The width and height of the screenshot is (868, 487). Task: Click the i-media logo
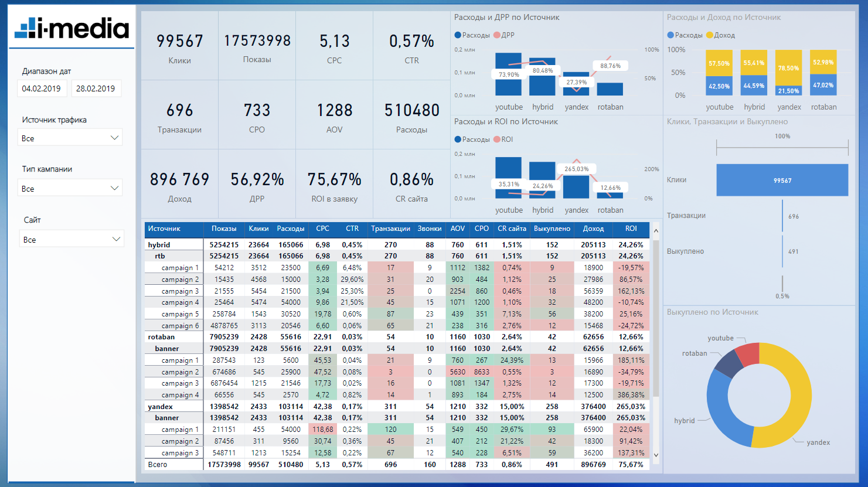pos(72,28)
